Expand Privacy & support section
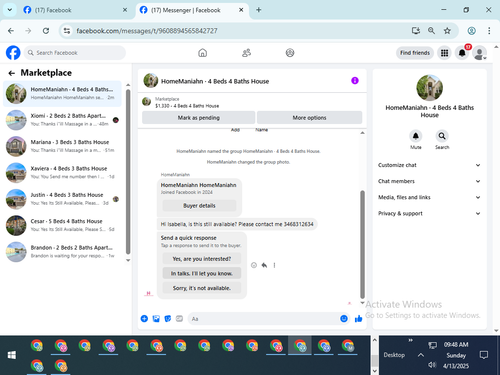This screenshot has height=375, width=500. tap(429, 213)
